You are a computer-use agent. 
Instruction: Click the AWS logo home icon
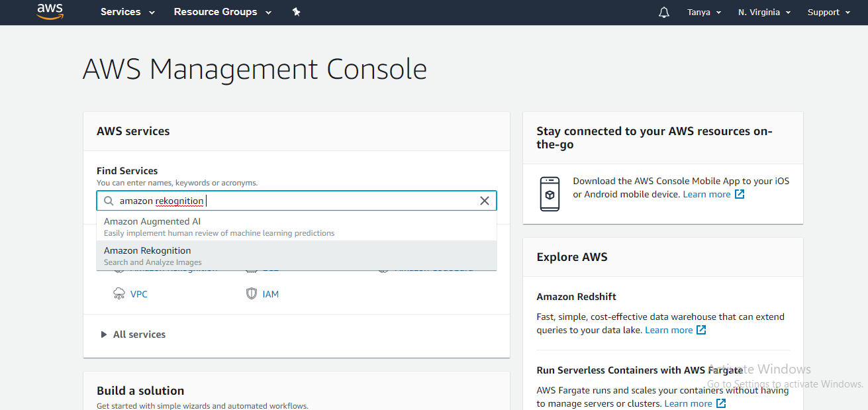(x=50, y=11)
